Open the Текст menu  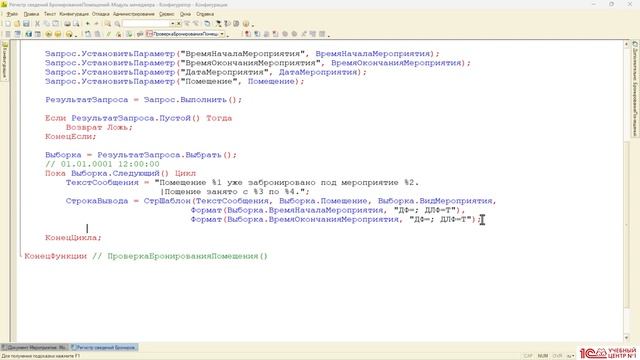49,14
